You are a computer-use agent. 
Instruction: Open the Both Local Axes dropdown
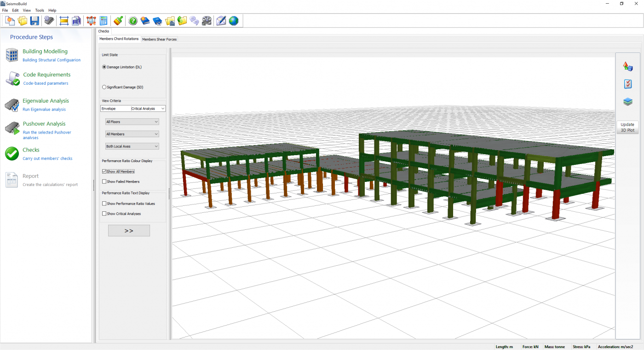[x=132, y=146]
